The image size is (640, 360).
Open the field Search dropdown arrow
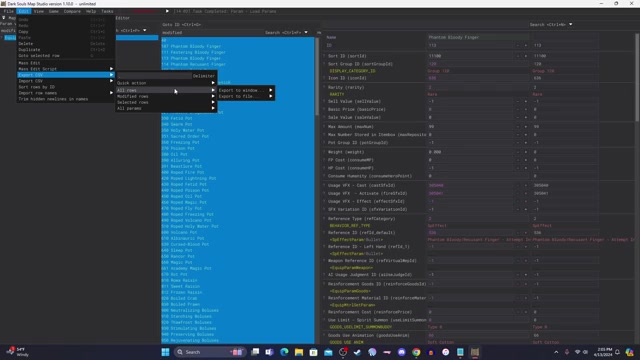[571, 24]
